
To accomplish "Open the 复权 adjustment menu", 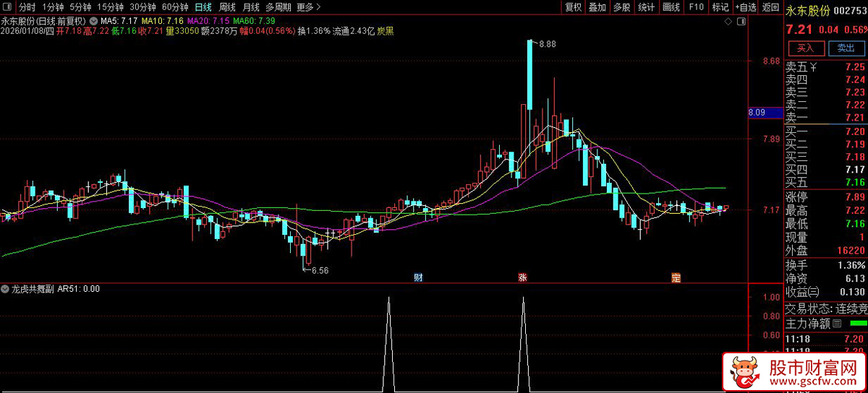I will 574,7.
